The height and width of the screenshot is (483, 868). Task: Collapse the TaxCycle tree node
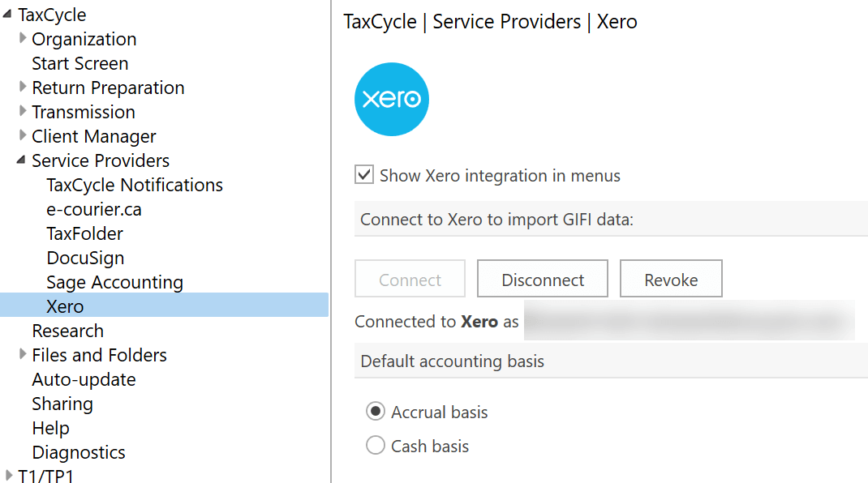[7, 14]
